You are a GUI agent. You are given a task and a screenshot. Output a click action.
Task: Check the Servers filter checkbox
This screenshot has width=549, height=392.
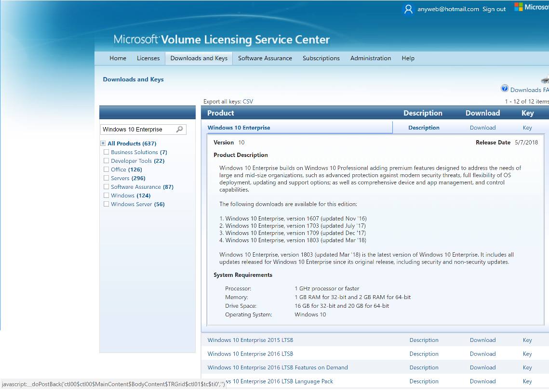coord(106,178)
